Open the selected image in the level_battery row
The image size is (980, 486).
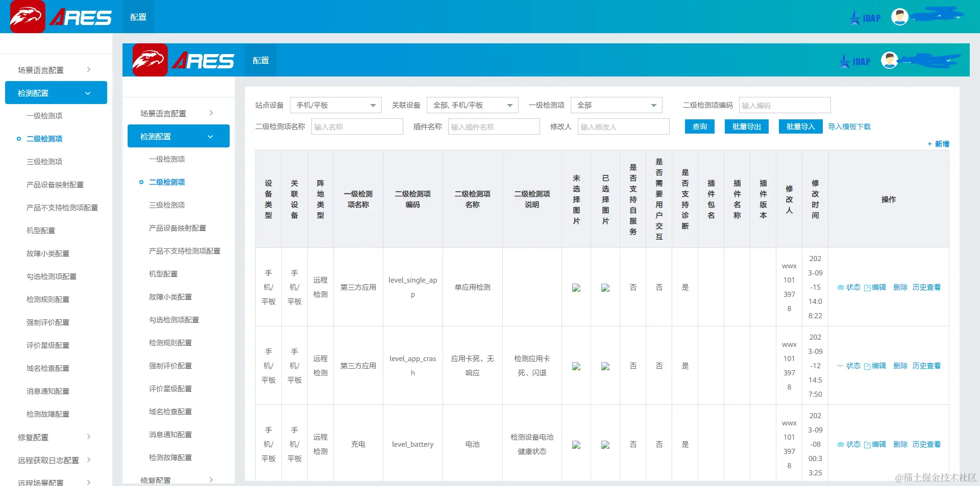pos(605,445)
